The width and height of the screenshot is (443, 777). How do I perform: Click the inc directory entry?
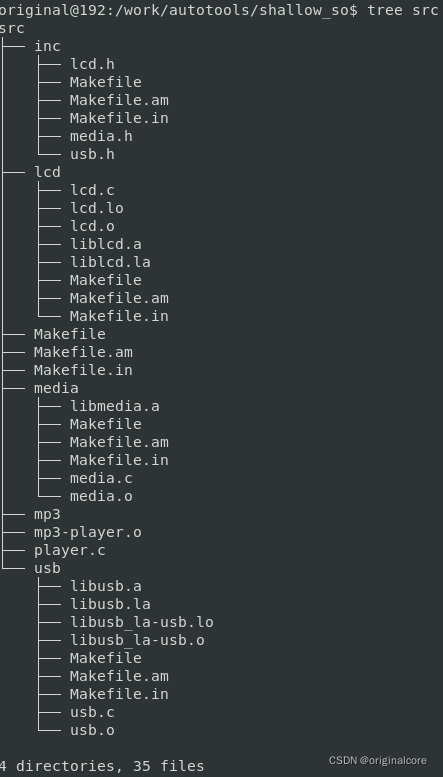point(47,46)
